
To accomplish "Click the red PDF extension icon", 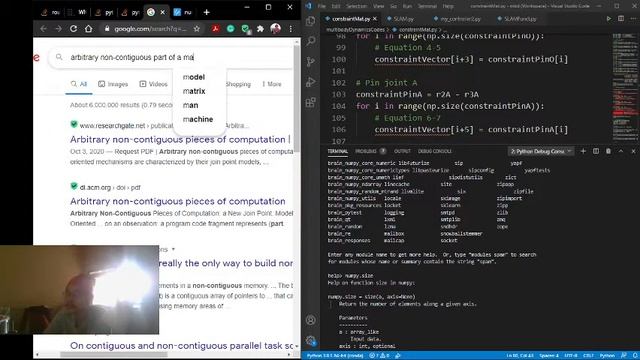I will pos(215,29).
